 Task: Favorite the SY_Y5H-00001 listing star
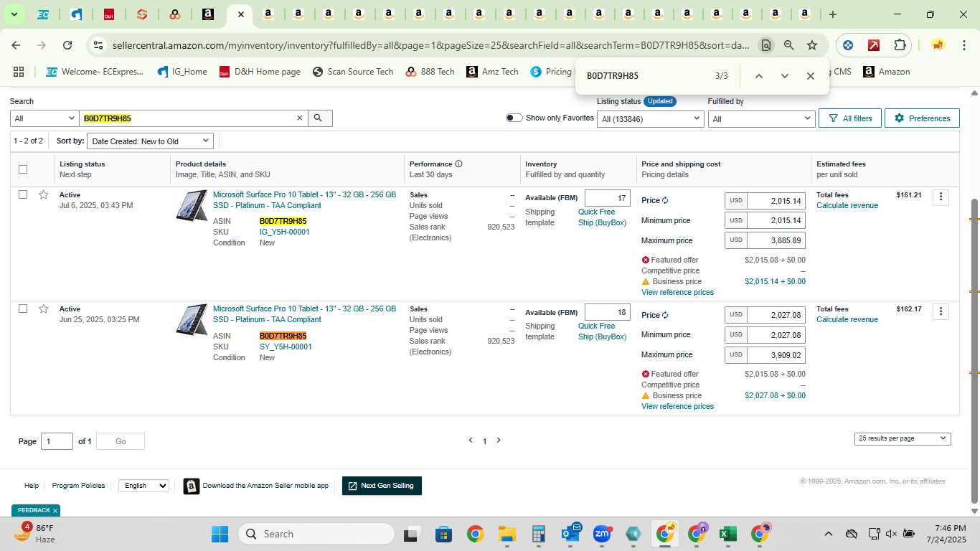[x=43, y=309]
